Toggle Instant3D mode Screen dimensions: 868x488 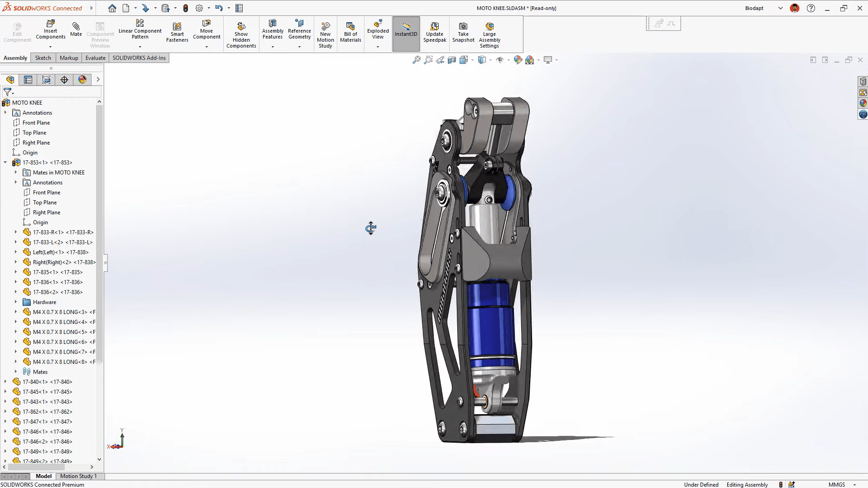click(x=406, y=34)
